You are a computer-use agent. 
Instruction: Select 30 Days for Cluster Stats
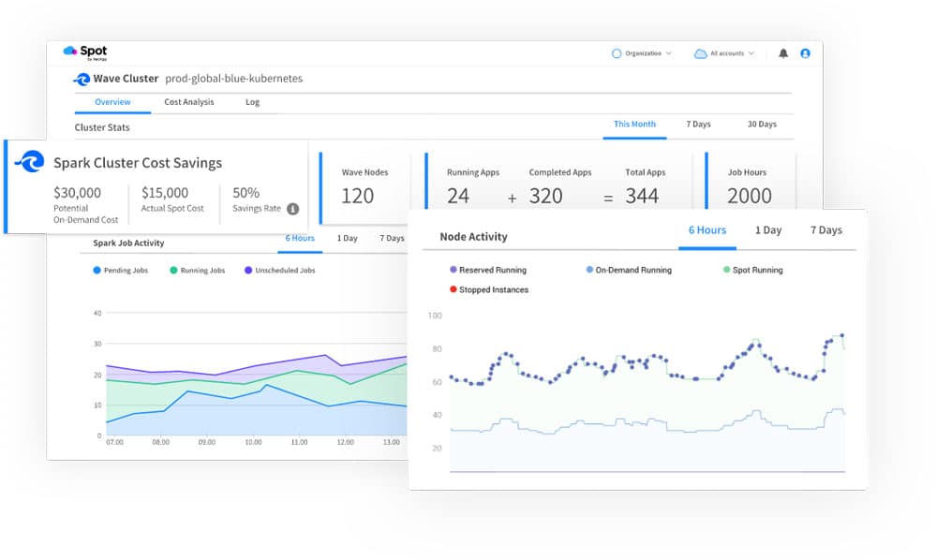pyautogui.click(x=762, y=125)
